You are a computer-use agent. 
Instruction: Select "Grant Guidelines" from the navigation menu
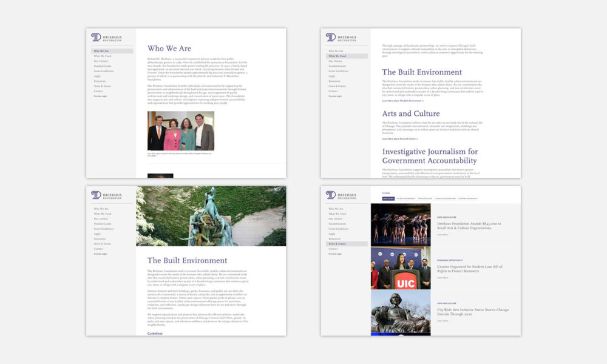[104, 71]
